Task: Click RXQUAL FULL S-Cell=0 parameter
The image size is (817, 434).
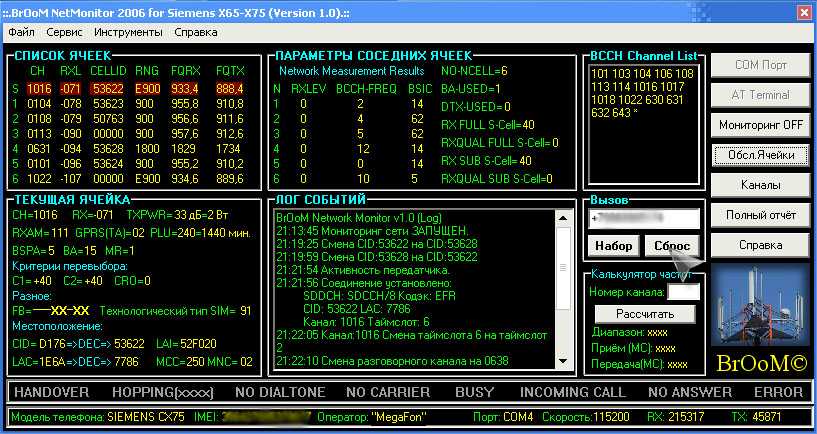Action: 500,143
